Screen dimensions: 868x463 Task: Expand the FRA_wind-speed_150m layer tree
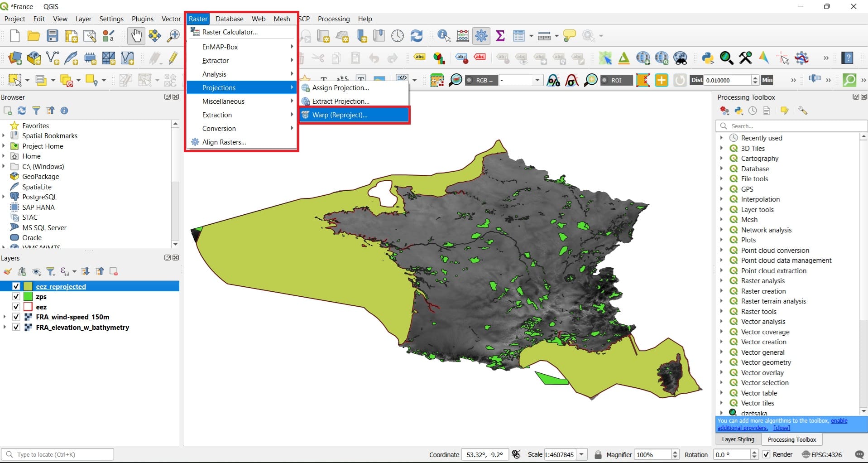pos(5,317)
